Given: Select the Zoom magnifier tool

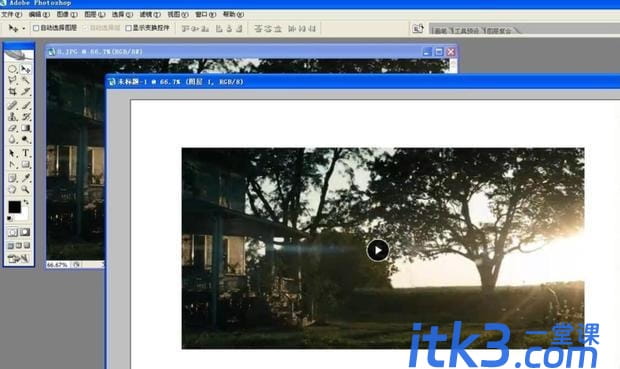Looking at the screenshot, I should coord(26,189).
